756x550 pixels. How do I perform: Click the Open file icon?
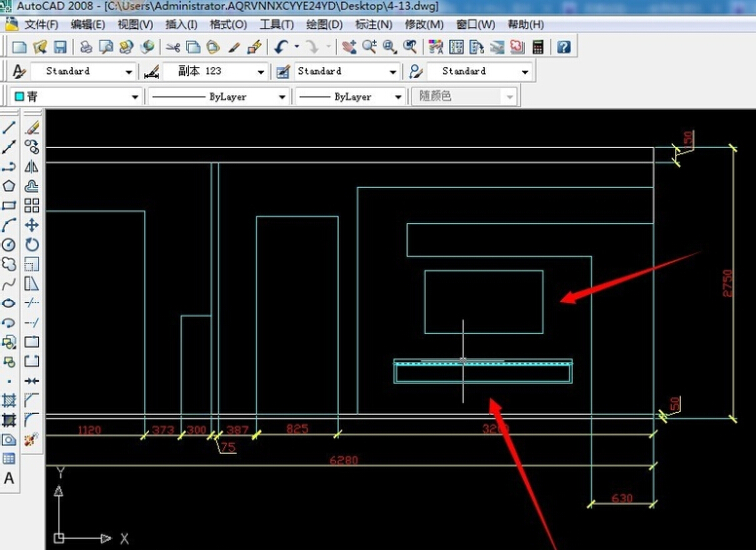(40, 47)
